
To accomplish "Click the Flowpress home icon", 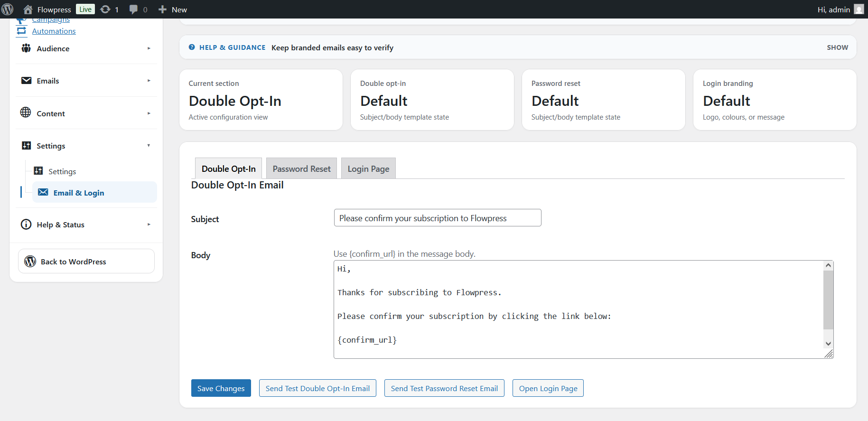I will pyautogui.click(x=28, y=9).
